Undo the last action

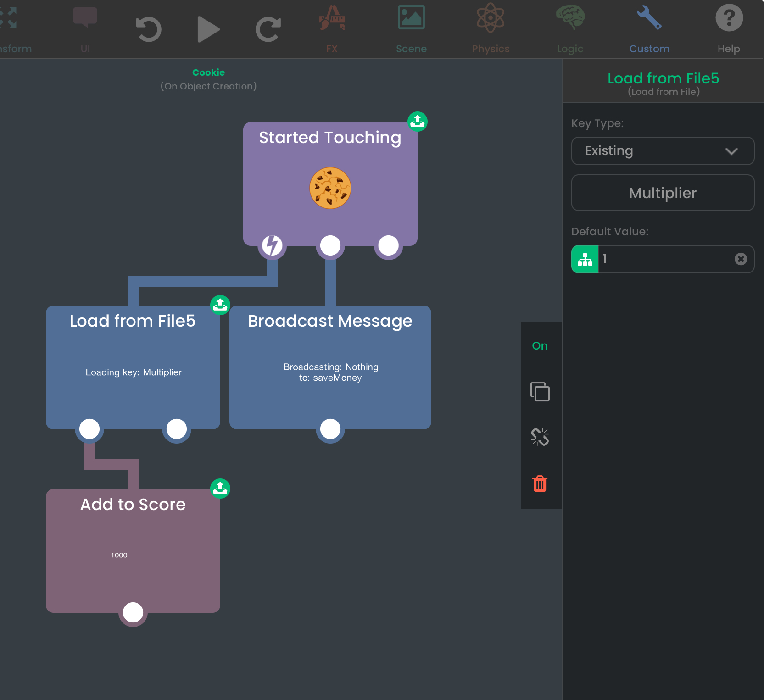pyautogui.click(x=149, y=29)
